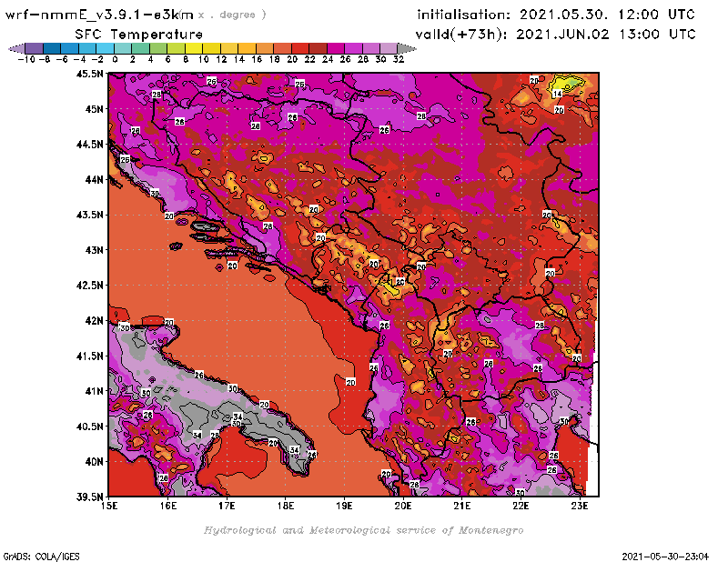Click the '17E' longitude axis label
Image resolution: width=728 pixels, height=562 pixels.
tap(227, 506)
